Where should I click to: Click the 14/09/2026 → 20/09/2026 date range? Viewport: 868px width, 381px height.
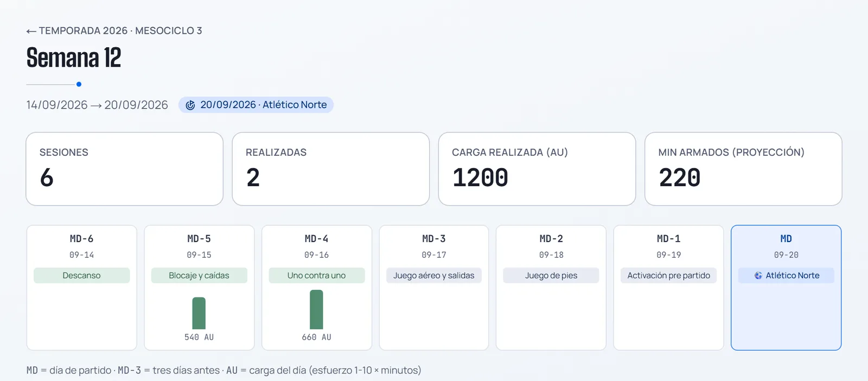tap(97, 105)
